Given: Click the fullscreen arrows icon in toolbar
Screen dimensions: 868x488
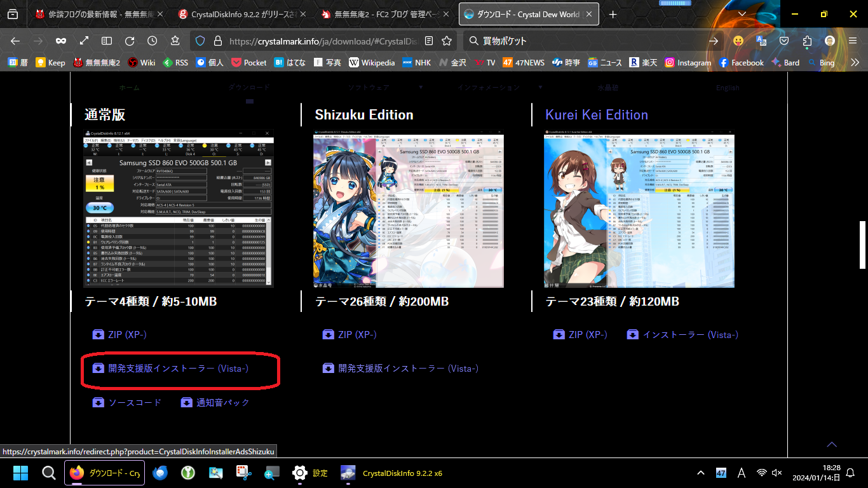Looking at the screenshot, I should click(84, 41).
